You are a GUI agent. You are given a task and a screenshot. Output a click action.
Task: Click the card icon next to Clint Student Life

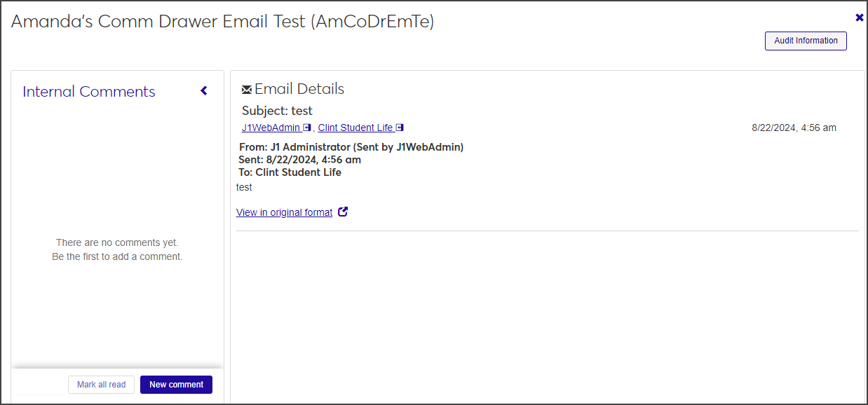pos(400,128)
